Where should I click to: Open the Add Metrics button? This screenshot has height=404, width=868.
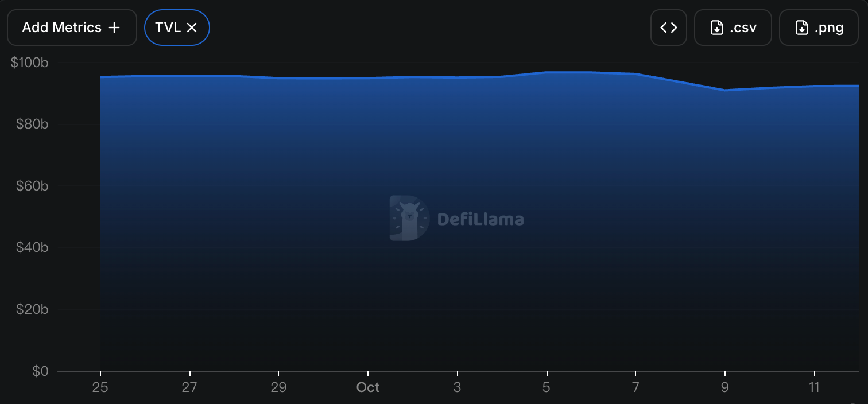pos(72,28)
